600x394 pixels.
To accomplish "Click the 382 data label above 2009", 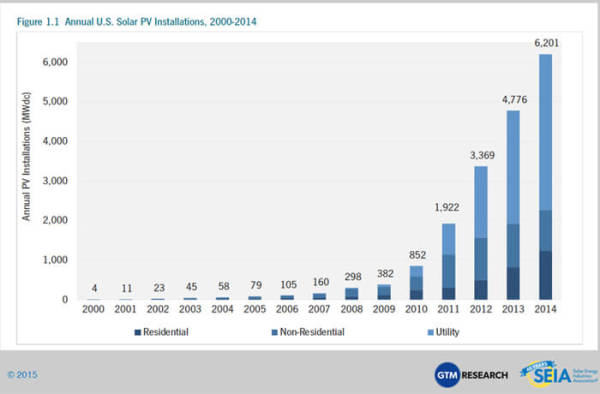I will pos(385,274).
